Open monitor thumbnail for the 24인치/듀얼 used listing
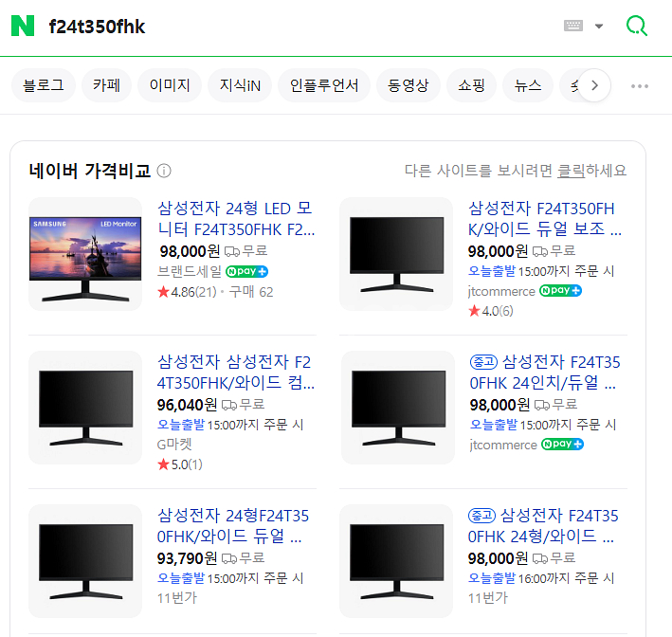The height and width of the screenshot is (637, 672). click(x=398, y=408)
